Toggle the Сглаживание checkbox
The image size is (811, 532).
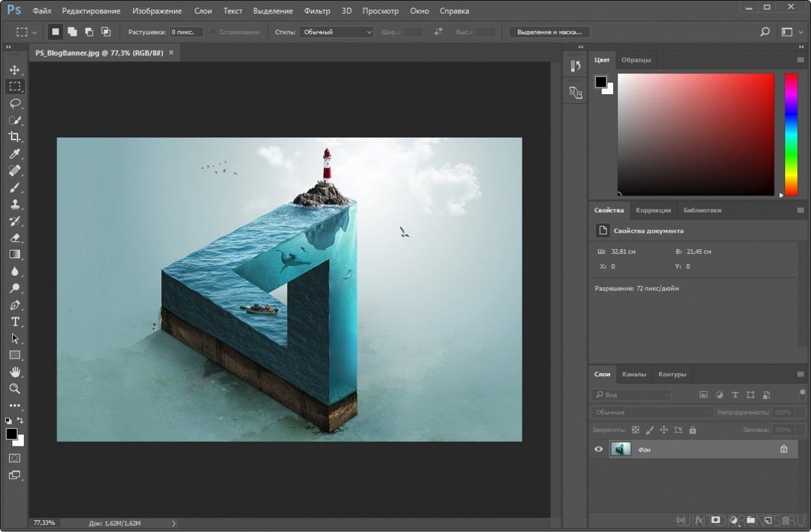coord(213,32)
